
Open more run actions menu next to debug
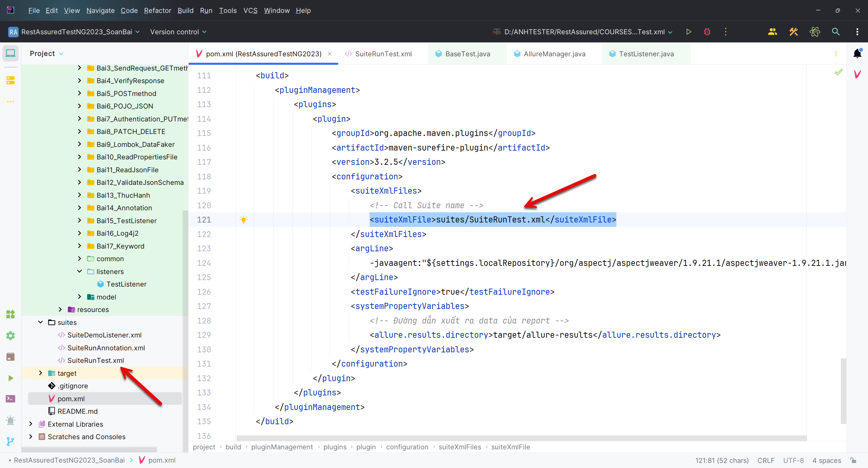tap(726, 32)
